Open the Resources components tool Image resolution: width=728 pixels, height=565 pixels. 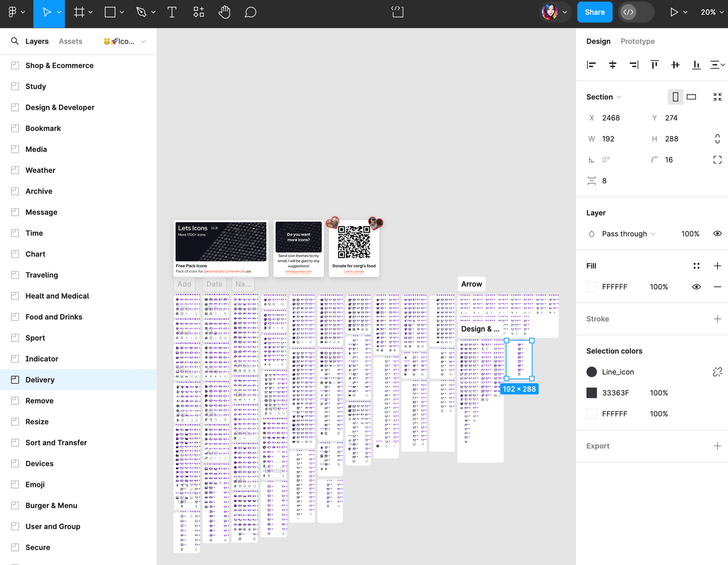tap(198, 12)
